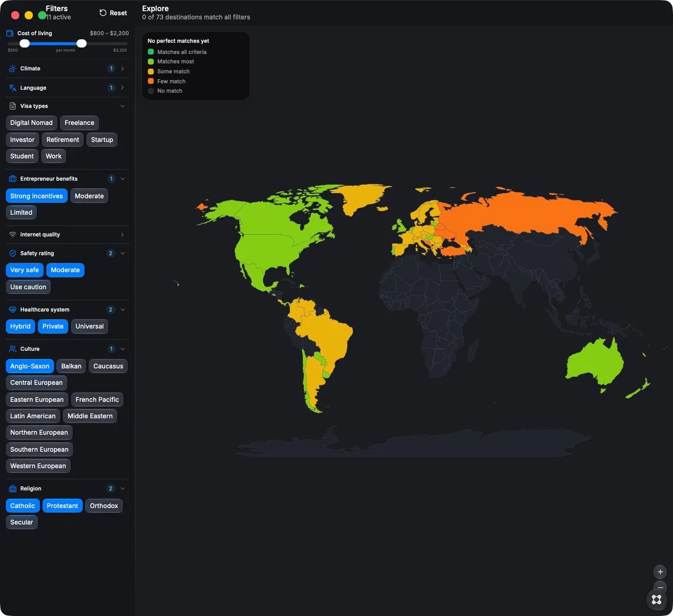Collapse the Culture section
The image size is (673, 616).
click(x=122, y=349)
